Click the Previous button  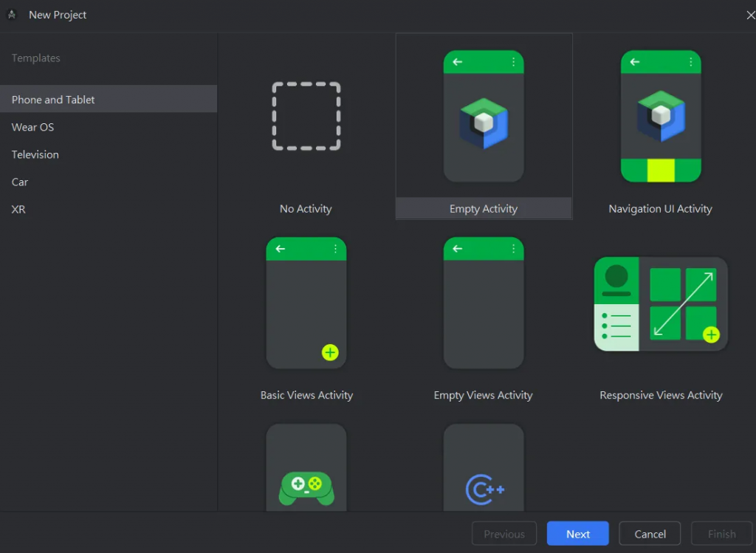(504, 534)
